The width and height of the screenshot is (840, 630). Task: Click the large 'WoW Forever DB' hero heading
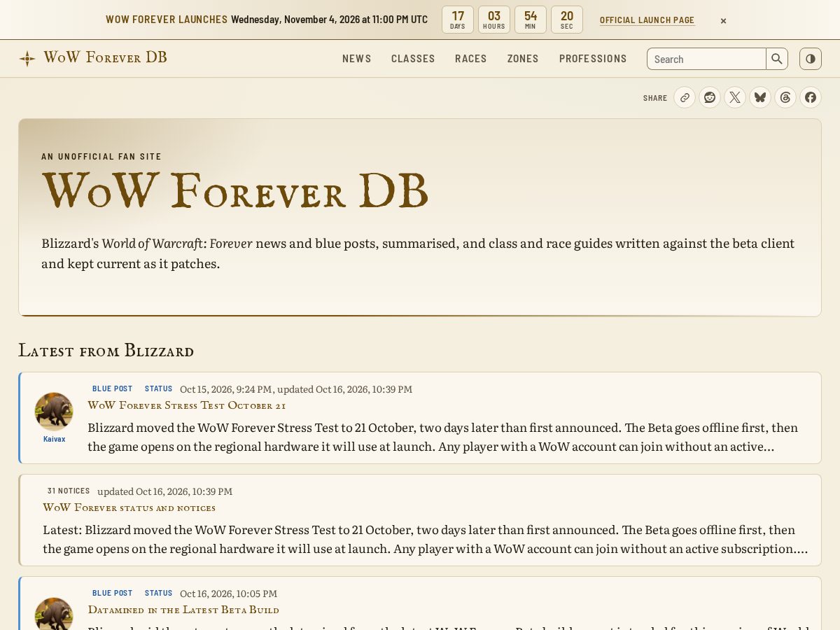click(235, 190)
